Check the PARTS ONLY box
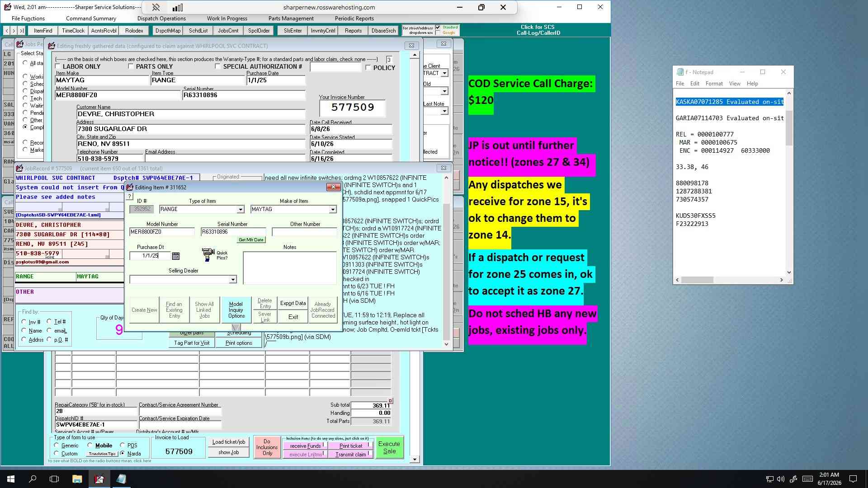 pyautogui.click(x=131, y=67)
